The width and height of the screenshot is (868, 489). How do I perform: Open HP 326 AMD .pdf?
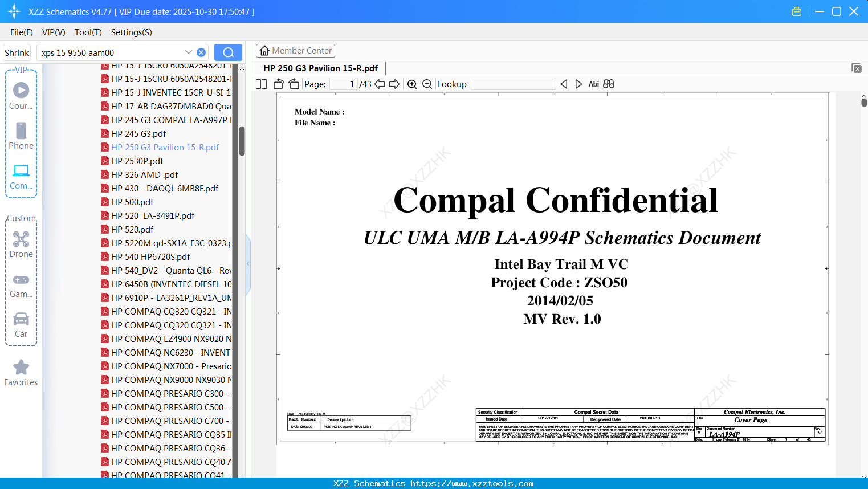pyautogui.click(x=144, y=174)
